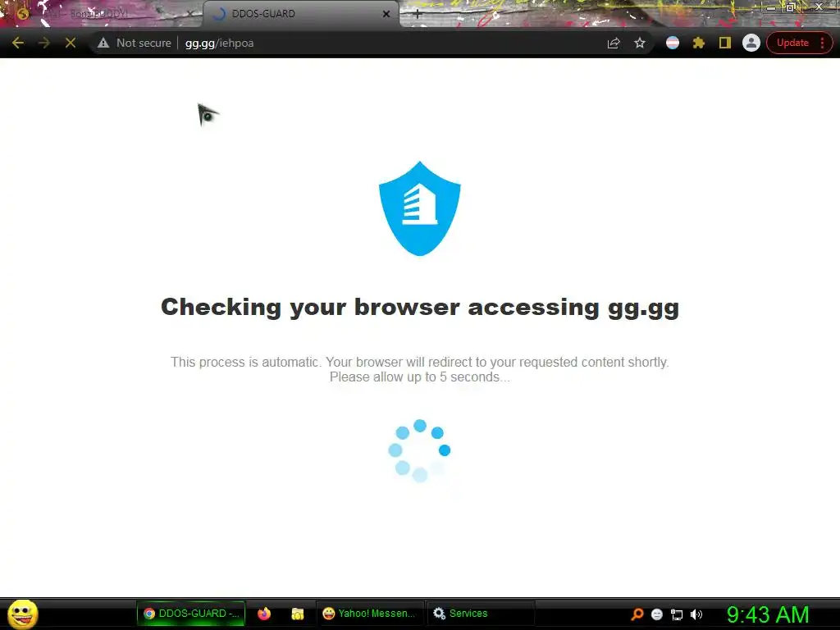This screenshot has width=840, height=630.
Task: Switch to the DDOS-GUARD tab
Action: click(x=300, y=14)
